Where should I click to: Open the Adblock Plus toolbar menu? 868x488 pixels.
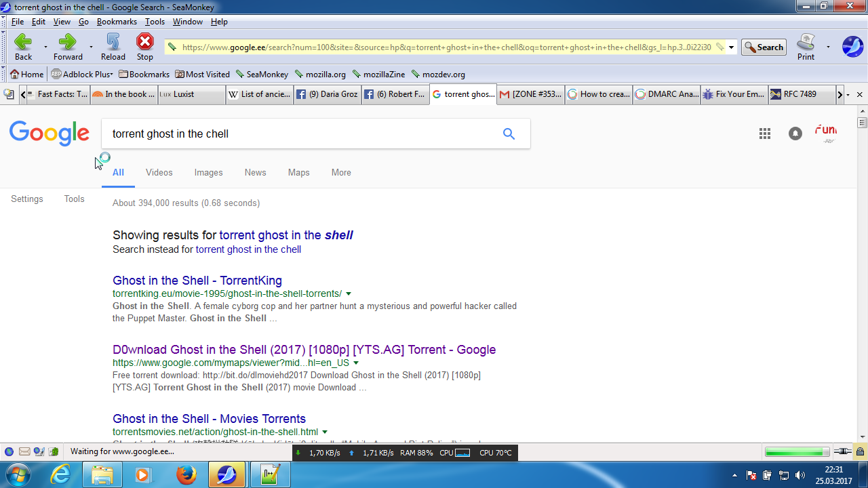82,75
